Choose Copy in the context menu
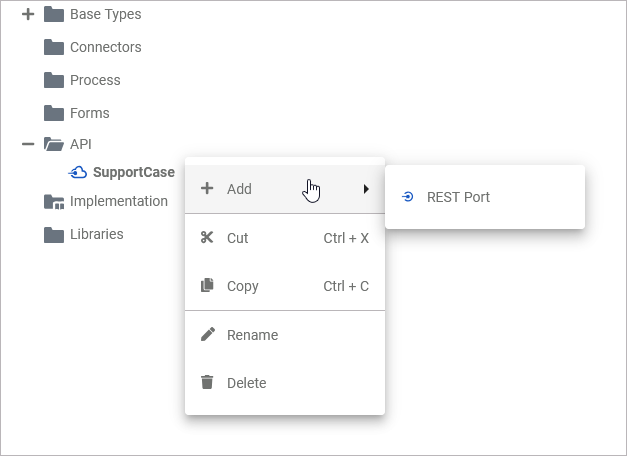627x456 pixels. [243, 286]
